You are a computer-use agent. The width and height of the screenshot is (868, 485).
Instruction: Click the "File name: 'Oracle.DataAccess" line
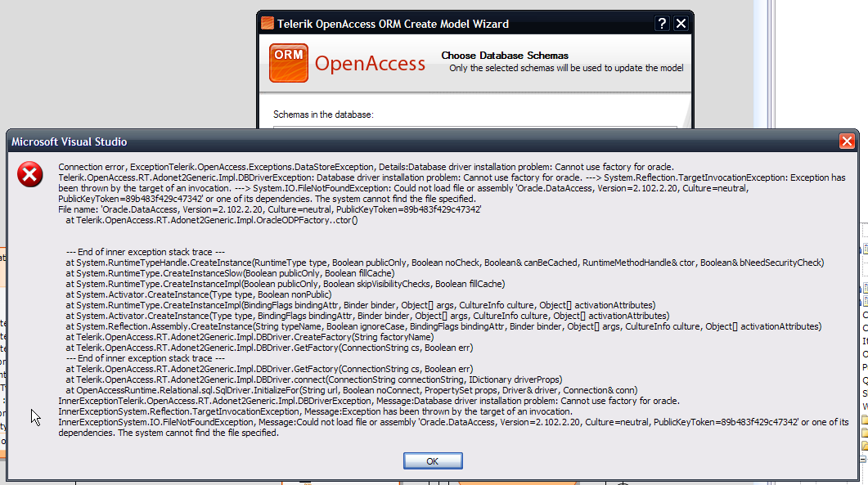tap(270, 209)
